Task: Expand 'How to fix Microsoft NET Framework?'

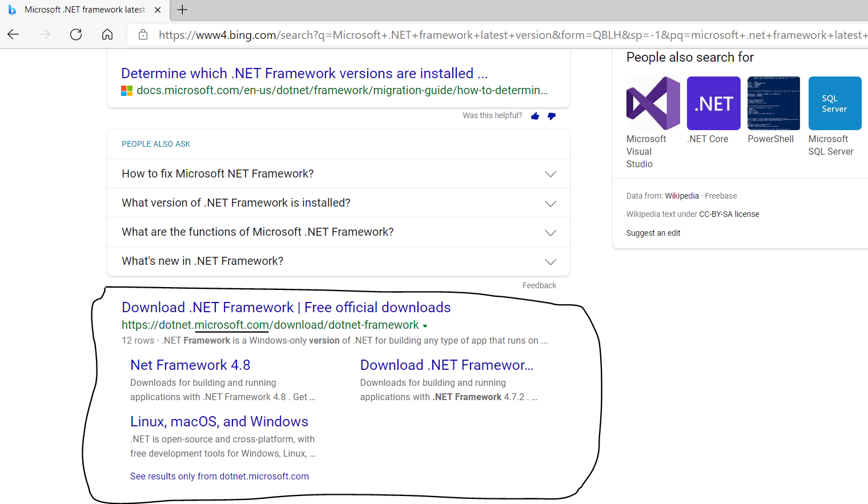Action: (x=550, y=174)
